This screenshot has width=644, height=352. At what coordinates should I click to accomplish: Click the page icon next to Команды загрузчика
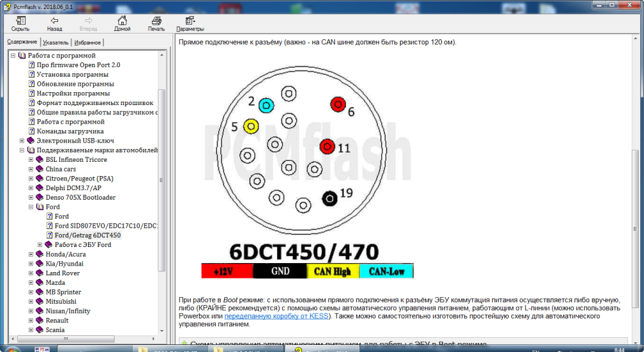coord(32,131)
